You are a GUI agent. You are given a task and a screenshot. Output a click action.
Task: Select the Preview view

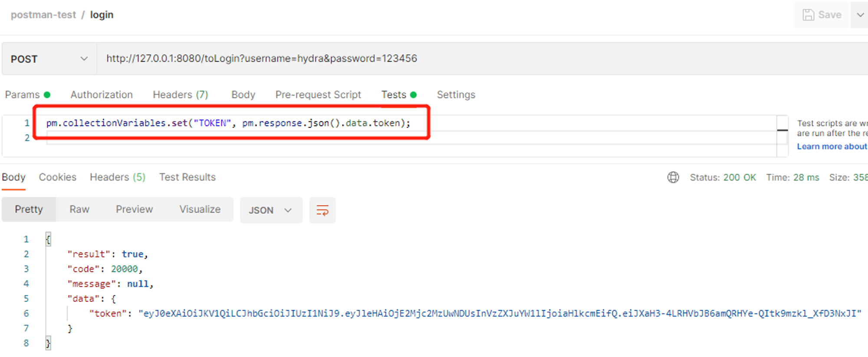pyautogui.click(x=134, y=210)
